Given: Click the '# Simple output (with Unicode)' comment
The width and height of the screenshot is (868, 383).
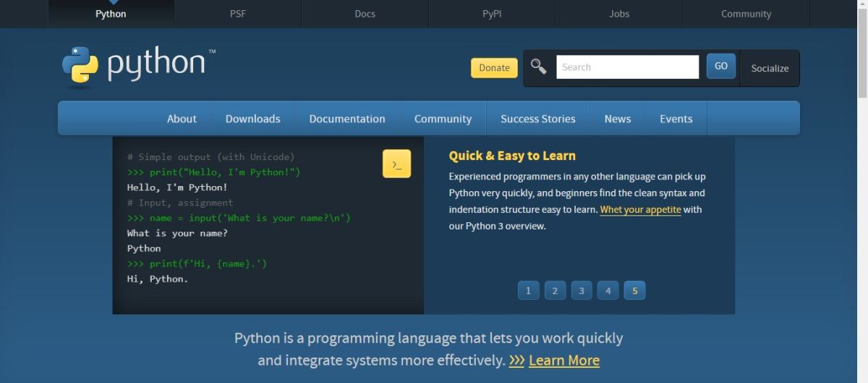Looking at the screenshot, I should (x=211, y=156).
